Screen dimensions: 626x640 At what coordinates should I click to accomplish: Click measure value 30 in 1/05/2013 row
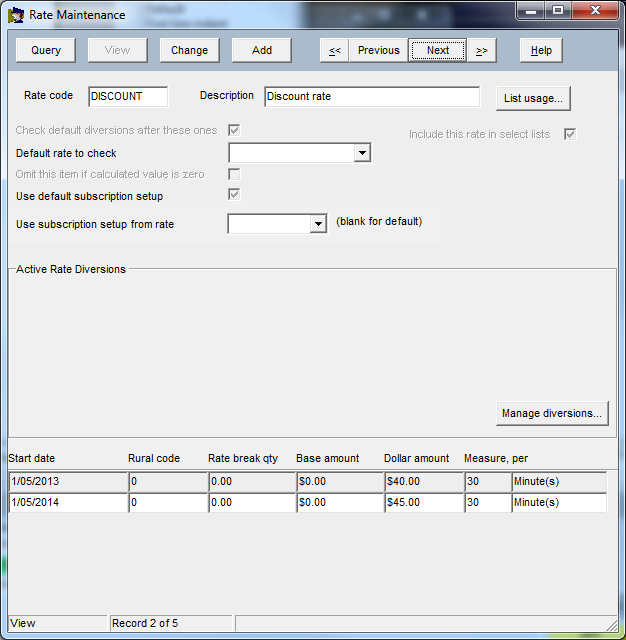[x=488, y=482]
